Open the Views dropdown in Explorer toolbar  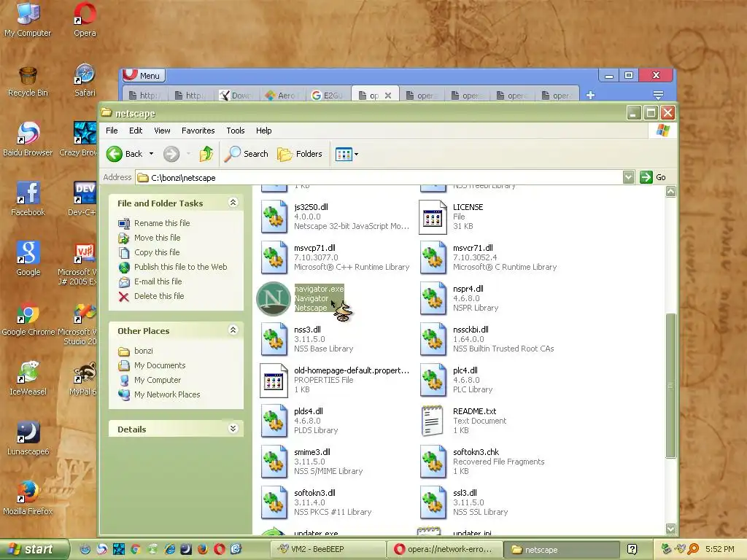point(347,154)
